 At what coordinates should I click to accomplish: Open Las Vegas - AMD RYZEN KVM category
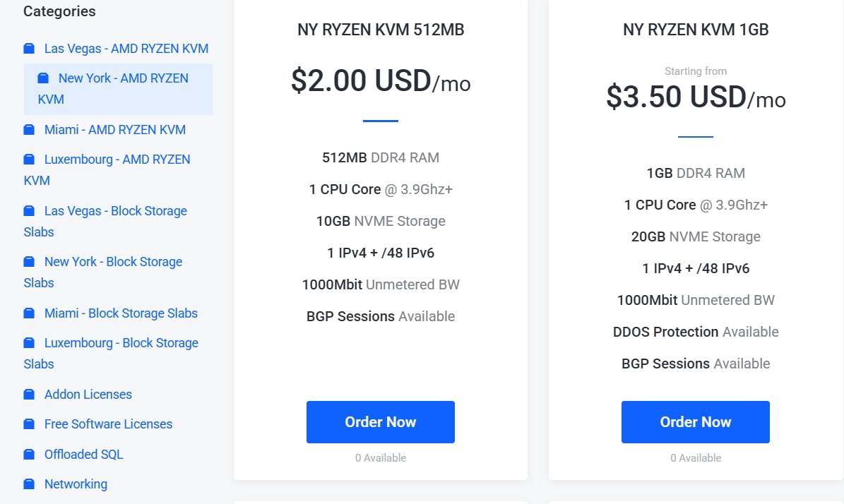tap(126, 49)
